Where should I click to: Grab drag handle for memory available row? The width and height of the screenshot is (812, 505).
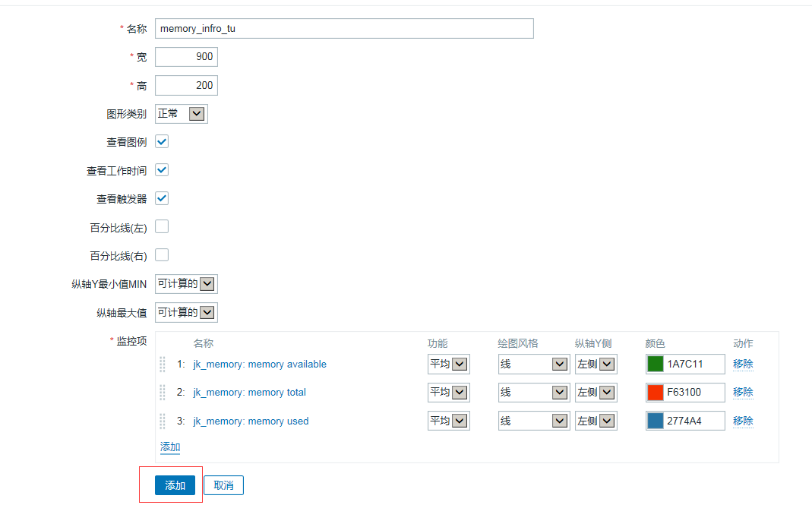point(163,364)
